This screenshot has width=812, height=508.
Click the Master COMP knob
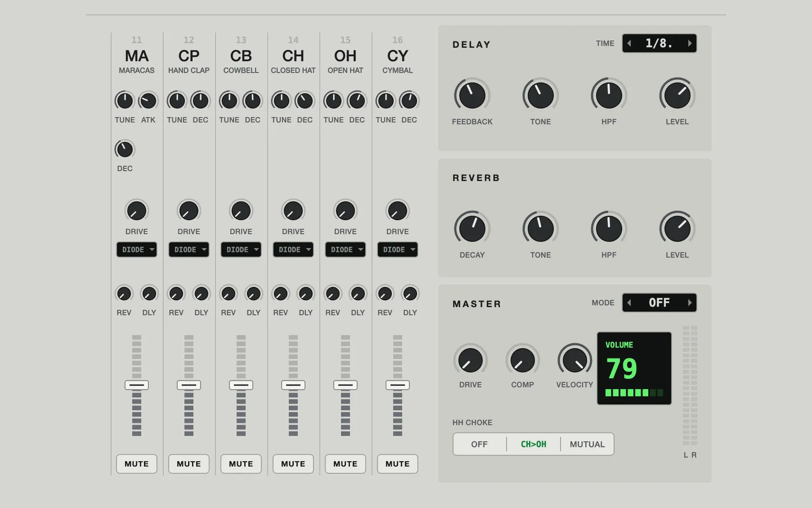(523, 360)
